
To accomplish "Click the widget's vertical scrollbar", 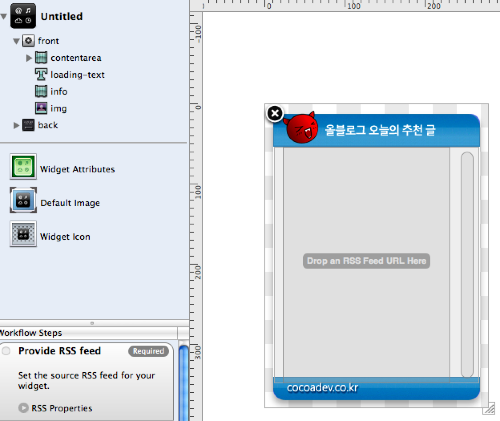I will (x=467, y=265).
